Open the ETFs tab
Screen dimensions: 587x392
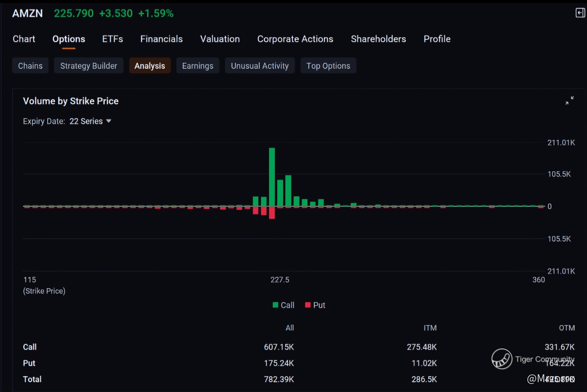tap(112, 39)
